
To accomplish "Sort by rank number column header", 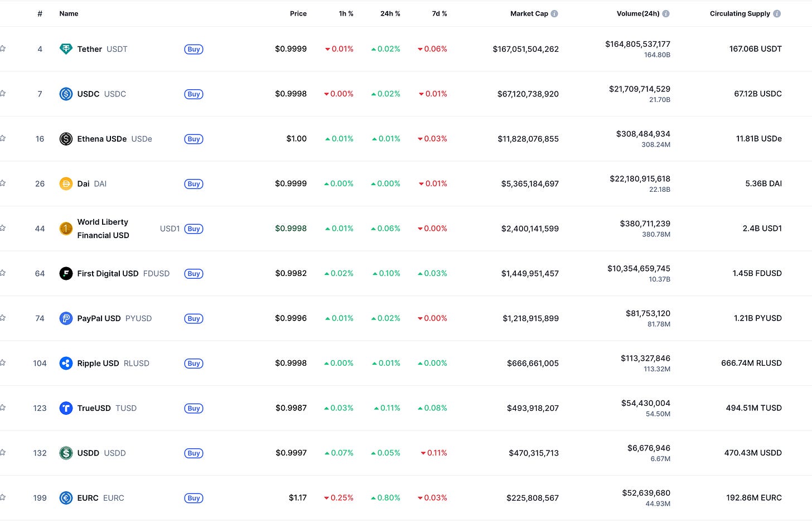I will click(x=40, y=14).
